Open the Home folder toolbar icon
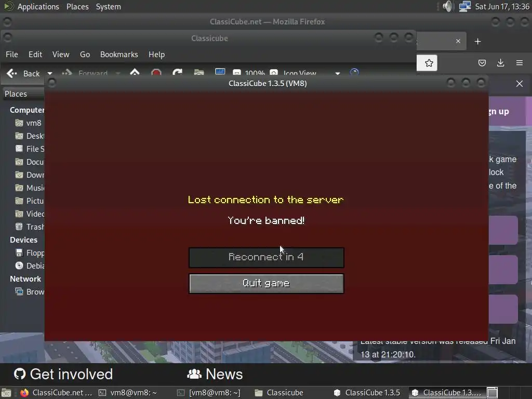532x399 pixels. (199, 72)
